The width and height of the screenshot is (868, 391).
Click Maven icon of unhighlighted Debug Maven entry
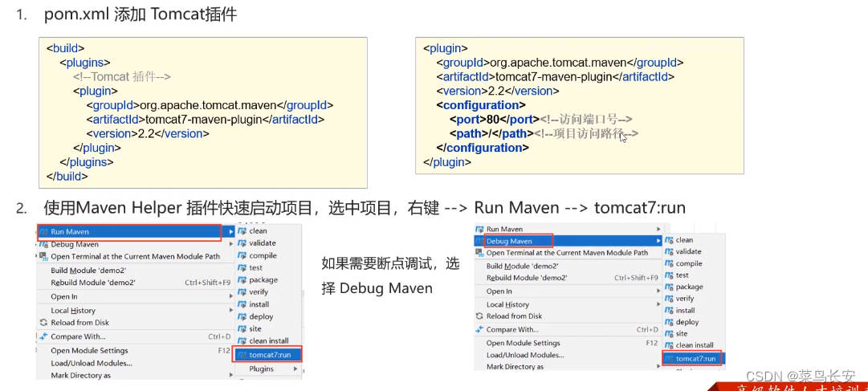43,244
